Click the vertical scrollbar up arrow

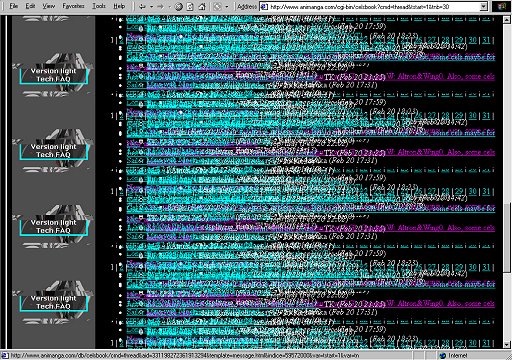pos(507,20)
